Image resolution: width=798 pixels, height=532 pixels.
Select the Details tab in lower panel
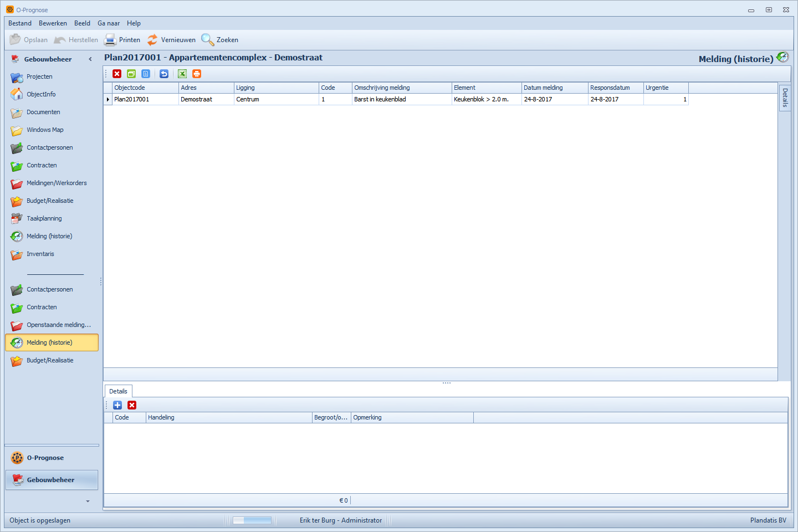coord(118,391)
